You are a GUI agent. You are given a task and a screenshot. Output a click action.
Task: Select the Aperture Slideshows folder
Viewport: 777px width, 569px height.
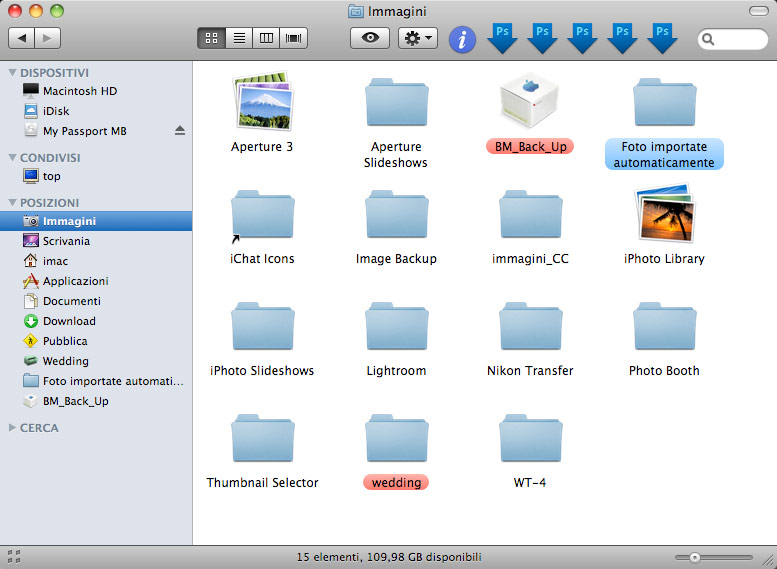396,103
